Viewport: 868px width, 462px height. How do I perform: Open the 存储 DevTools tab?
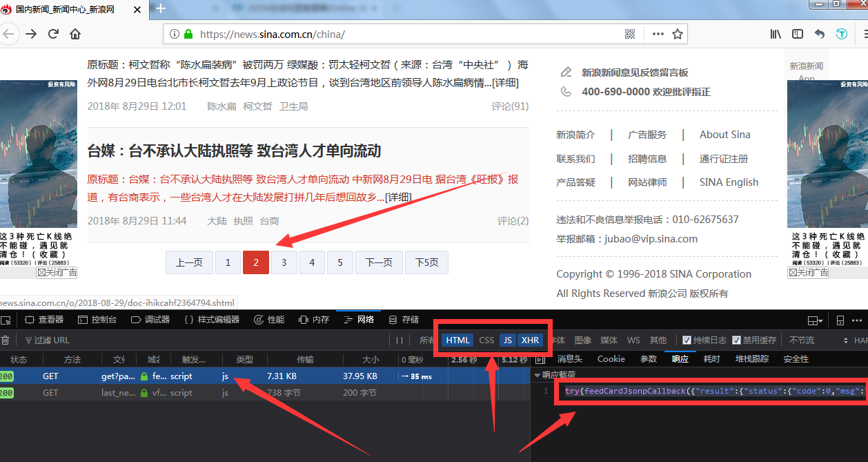pyautogui.click(x=404, y=320)
